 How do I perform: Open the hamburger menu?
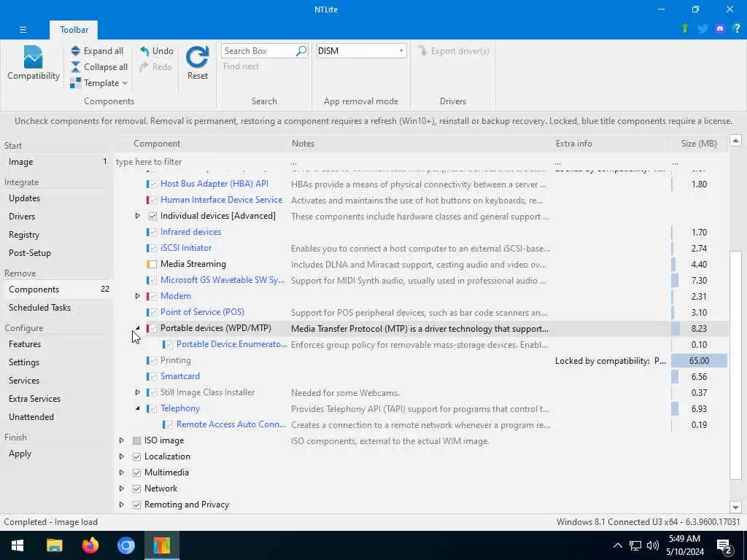pos(23,29)
